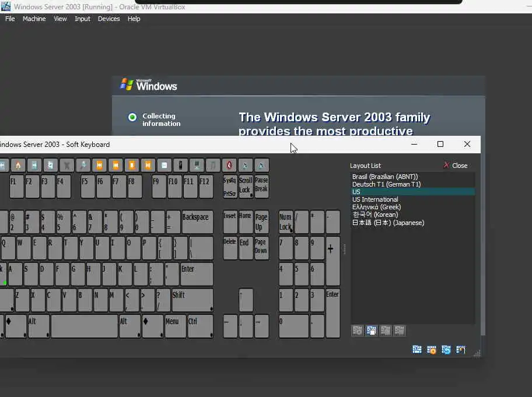Click the Pause Break key
This screenshot has width=532, height=397.
click(261, 186)
